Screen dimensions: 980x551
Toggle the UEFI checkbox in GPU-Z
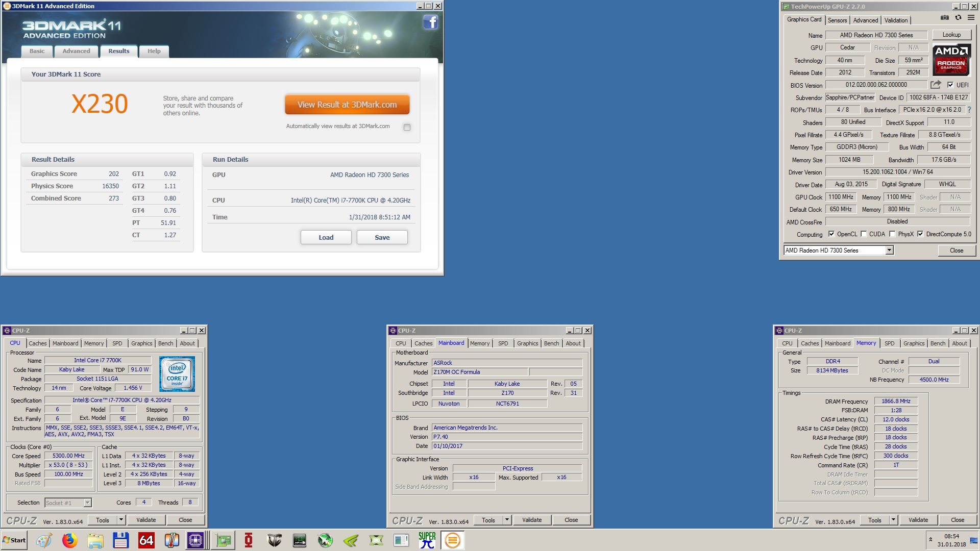(950, 85)
